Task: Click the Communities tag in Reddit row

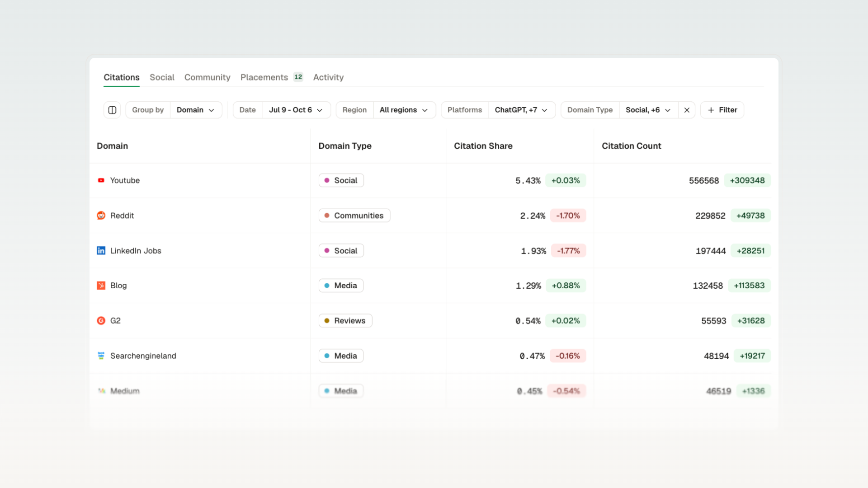Action: pyautogui.click(x=354, y=216)
